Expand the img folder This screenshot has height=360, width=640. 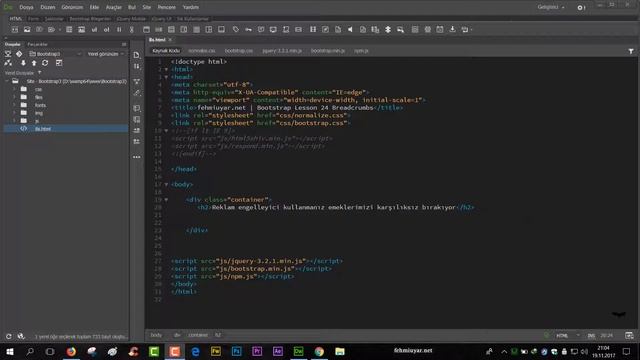(14, 113)
